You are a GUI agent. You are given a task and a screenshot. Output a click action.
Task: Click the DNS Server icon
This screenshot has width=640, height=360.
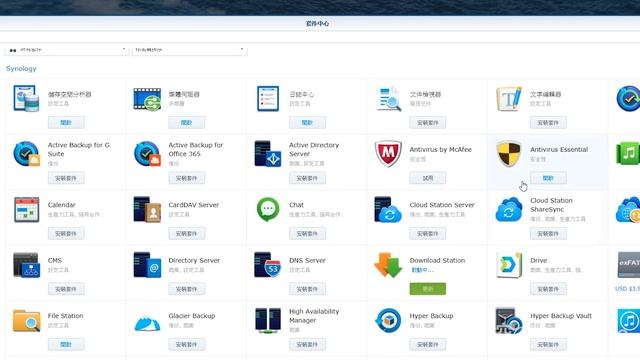coord(267,265)
